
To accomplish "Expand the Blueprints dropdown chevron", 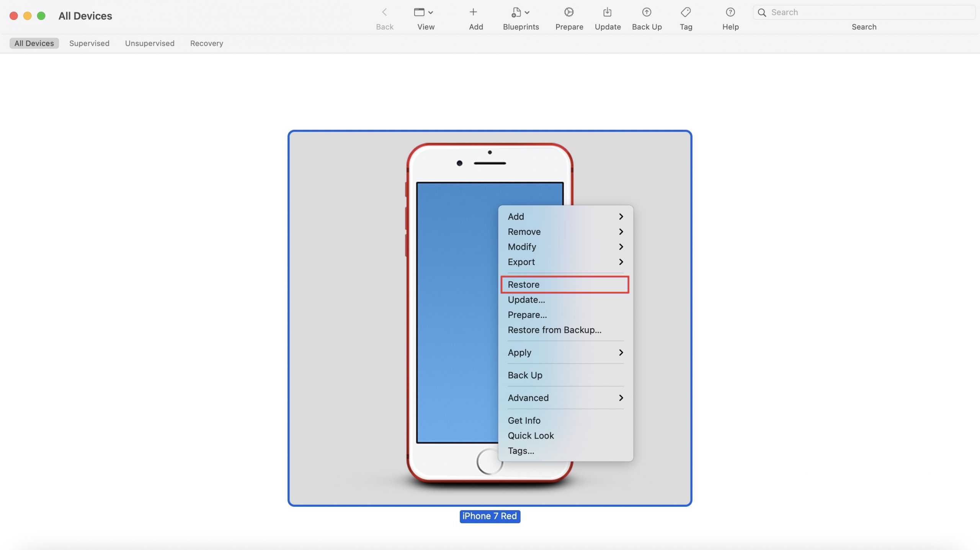I will tap(527, 13).
